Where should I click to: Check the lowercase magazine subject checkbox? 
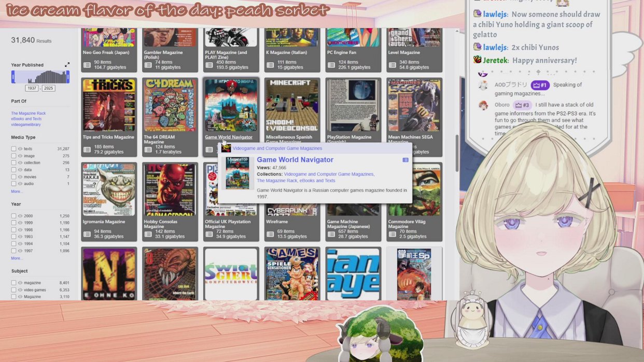pos(14,283)
